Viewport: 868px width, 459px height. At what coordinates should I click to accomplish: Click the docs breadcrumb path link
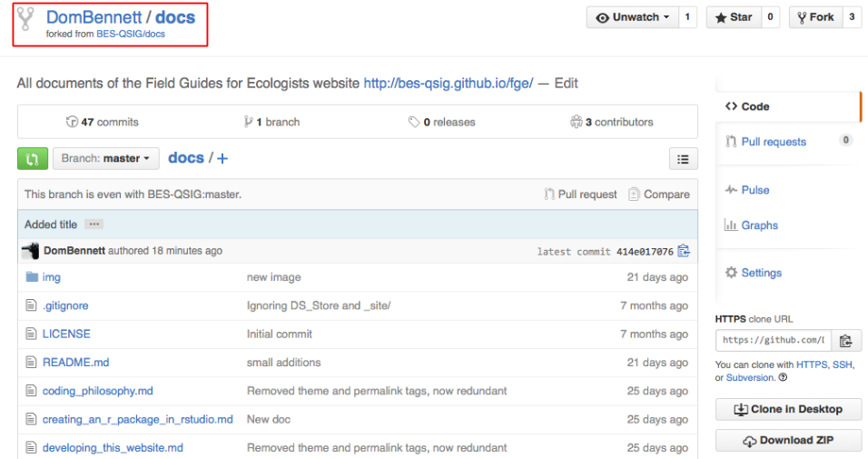[186, 158]
